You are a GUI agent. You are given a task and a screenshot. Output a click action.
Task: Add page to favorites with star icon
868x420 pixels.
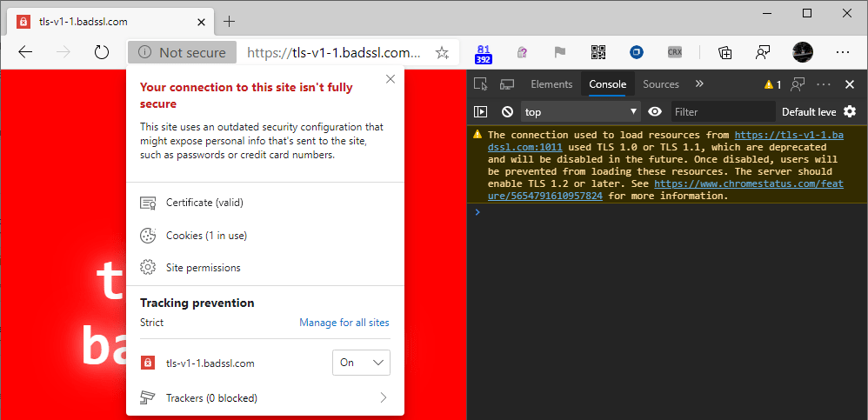coord(442,52)
